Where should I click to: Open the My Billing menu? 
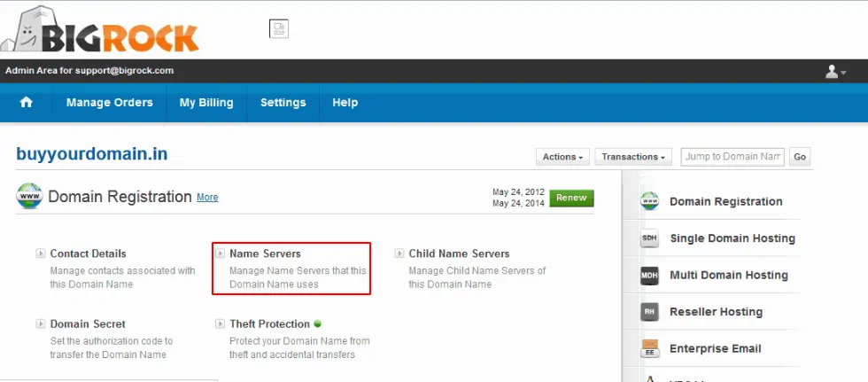206,103
